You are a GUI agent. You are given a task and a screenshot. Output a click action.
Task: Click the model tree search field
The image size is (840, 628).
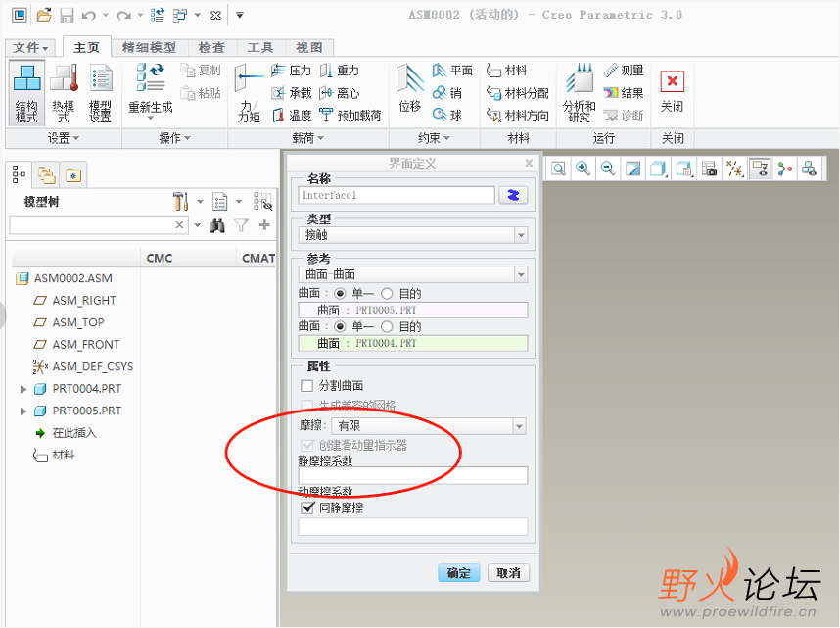pyautogui.click(x=99, y=225)
